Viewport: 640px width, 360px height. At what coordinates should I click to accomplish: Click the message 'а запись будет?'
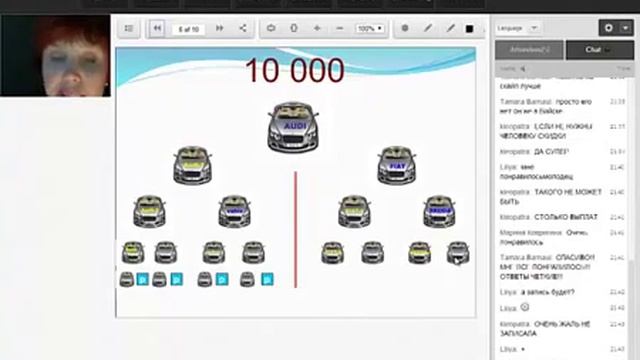point(548,292)
